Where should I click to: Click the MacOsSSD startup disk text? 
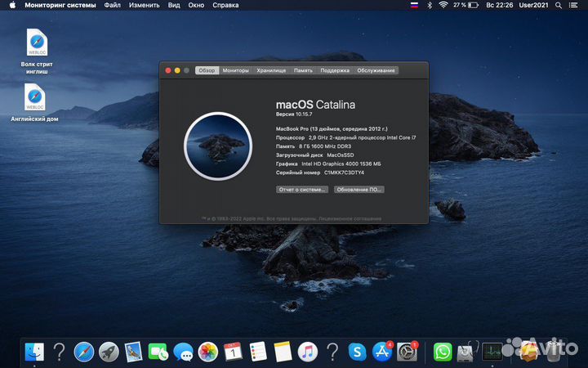coord(340,155)
